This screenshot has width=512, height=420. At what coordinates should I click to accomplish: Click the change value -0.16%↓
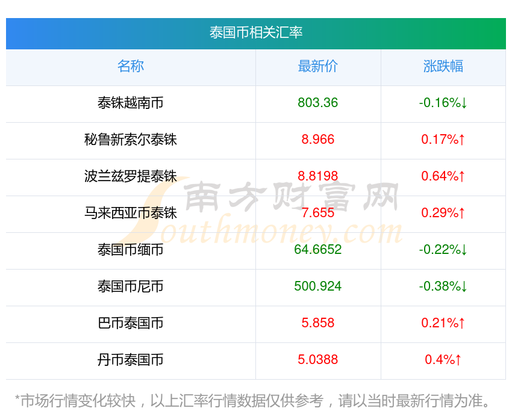(x=443, y=103)
